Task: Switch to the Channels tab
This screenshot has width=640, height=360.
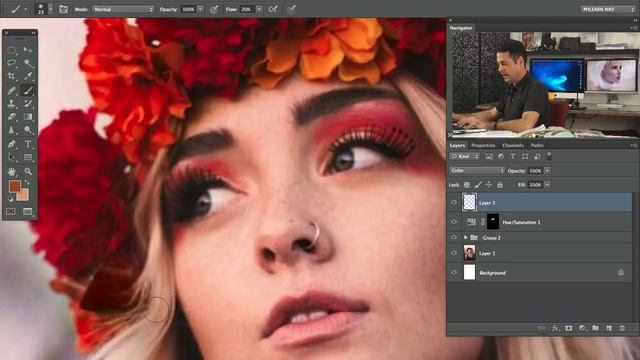Action: 513,145
